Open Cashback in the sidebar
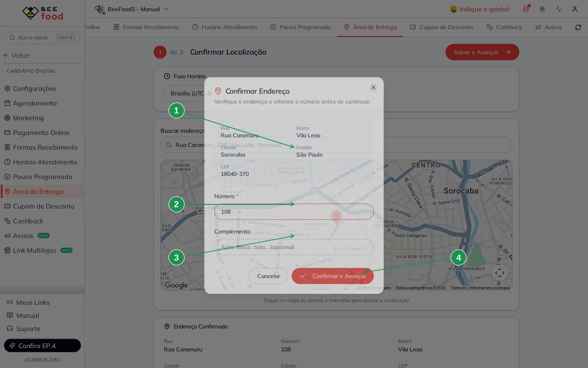This screenshot has width=588, height=368. click(42, 221)
